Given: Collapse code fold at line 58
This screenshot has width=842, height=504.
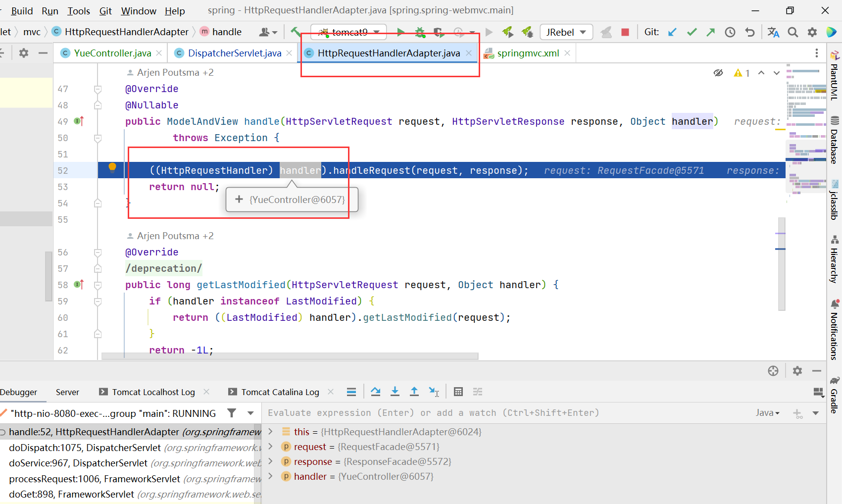Looking at the screenshot, I should 98,285.
